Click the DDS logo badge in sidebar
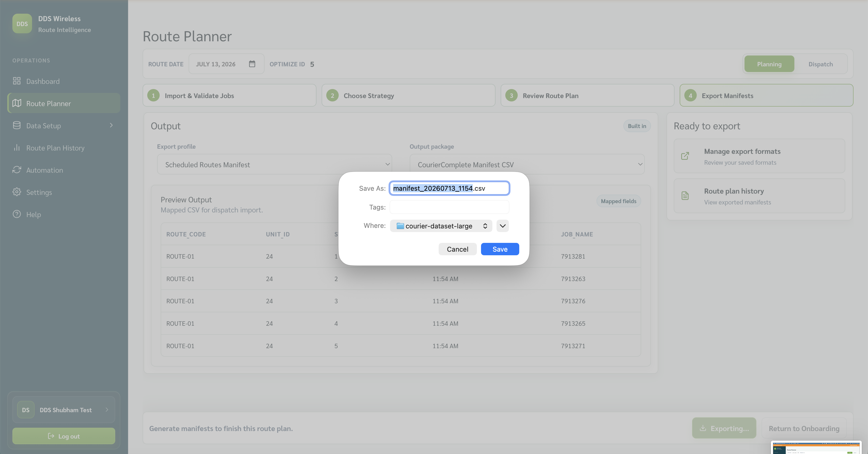The image size is (868, 454). click(22, 23)
